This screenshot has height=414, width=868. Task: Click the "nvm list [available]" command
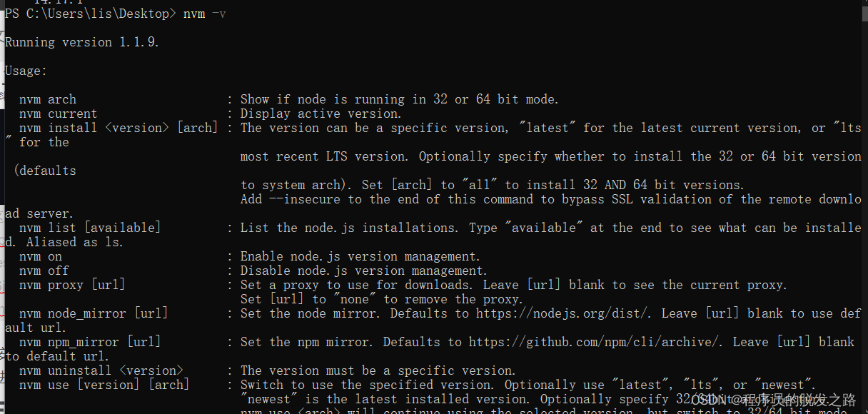[x=90, y=228]
